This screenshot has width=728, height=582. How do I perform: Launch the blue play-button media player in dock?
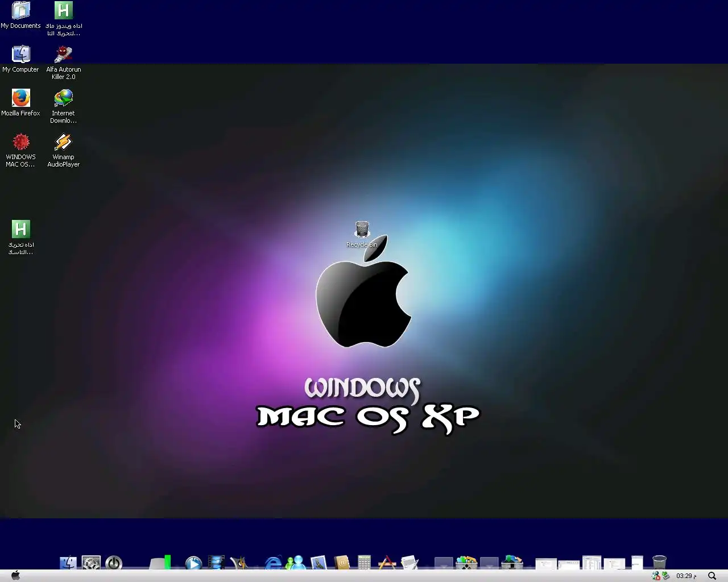point(193,563)
